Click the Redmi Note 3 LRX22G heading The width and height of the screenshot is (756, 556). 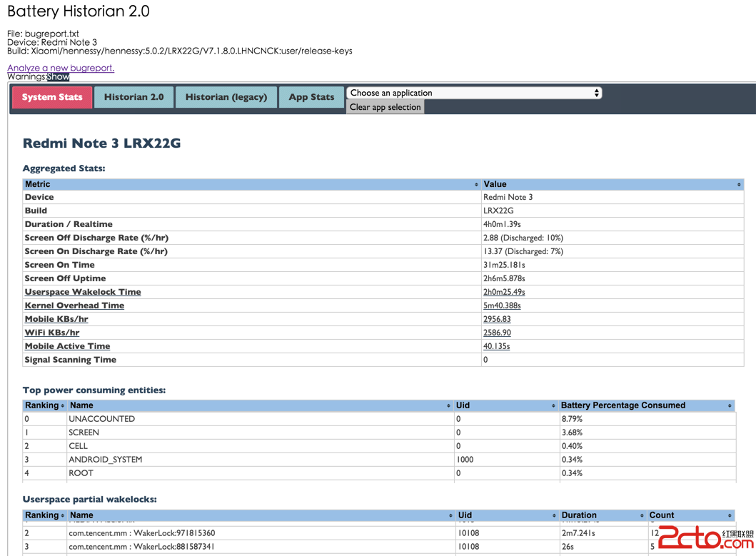102,143
